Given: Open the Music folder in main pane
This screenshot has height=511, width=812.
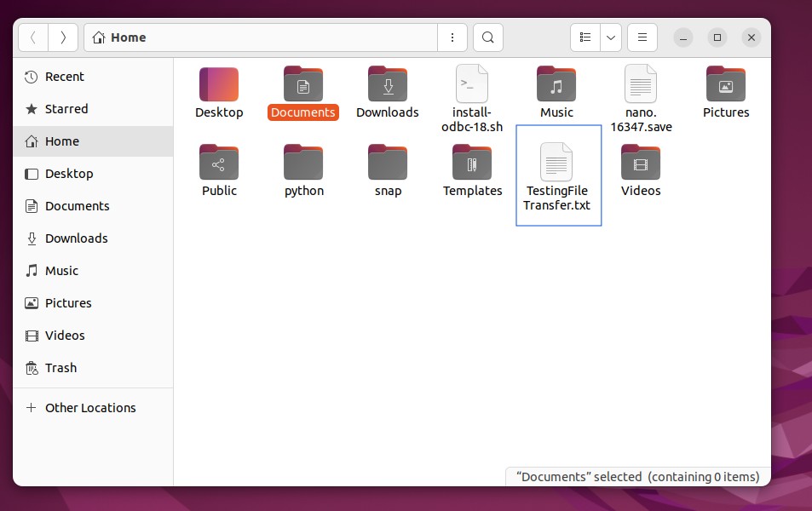Looking at the screenshot, I should (556, 83).
